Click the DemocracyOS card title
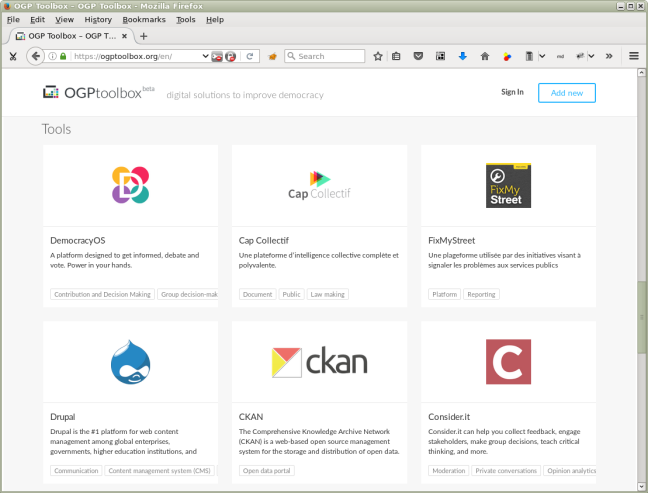Screen dimensions: 648x493 tap(78, 241)
